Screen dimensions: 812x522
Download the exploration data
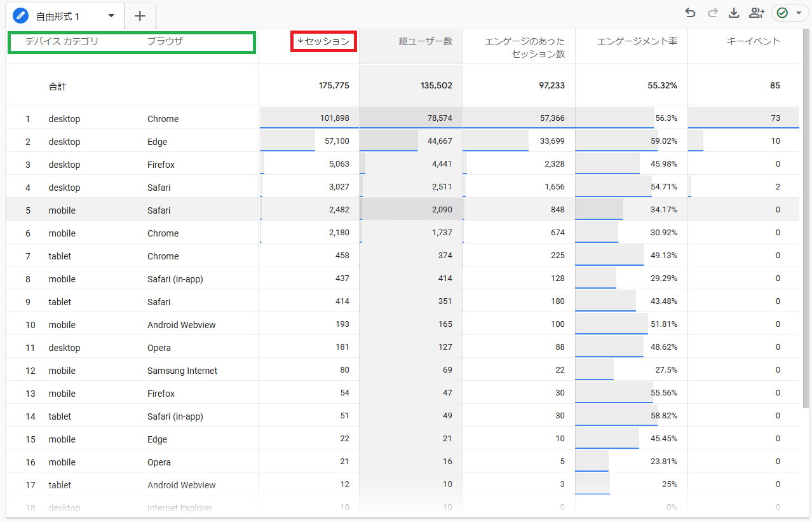[x=734, y=13]
